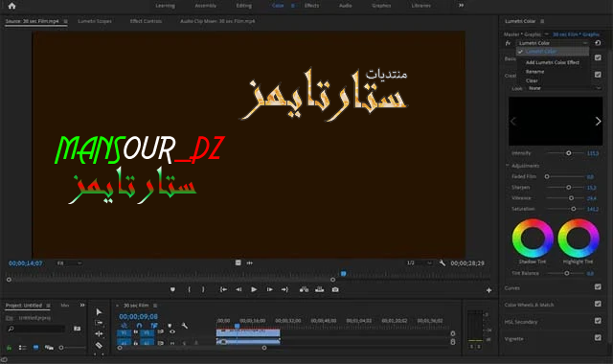Go to the Home screen icon
Viewport: 613px width, 364px height.
[x=11, y=6]
